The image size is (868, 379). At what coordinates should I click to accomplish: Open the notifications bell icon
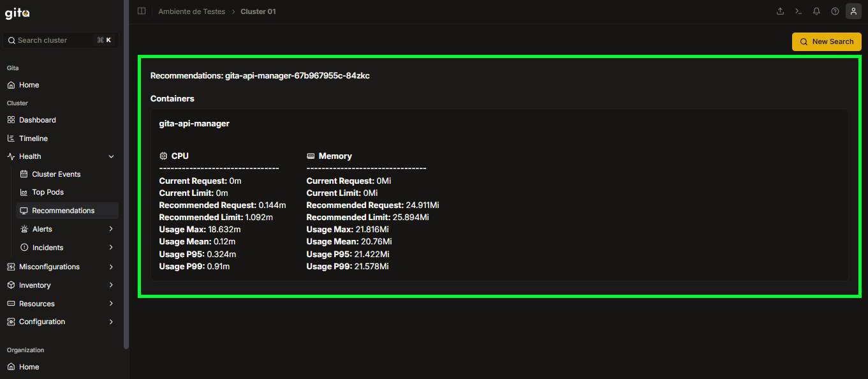click(816, 11)
